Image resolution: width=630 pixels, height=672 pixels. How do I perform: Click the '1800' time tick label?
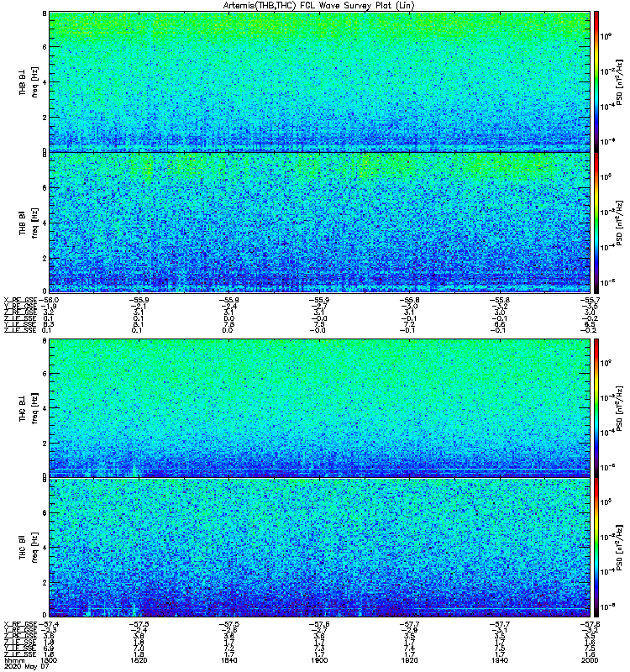coord(49,660)
